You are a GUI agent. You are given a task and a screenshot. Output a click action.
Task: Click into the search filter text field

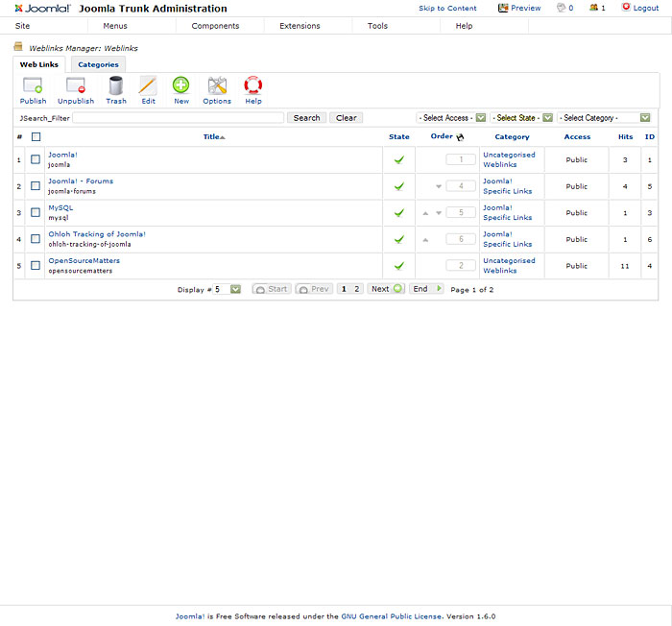(x=178, y=118)
